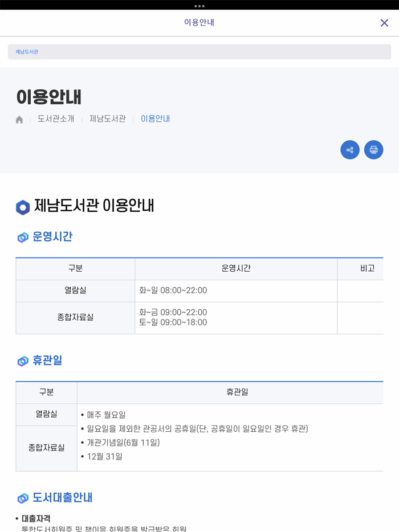Image resolution: width=399 pixels, height=532 pixels.
Task: Navigate to 제남도서관 via the breadcrumb
Action: click(107, 119)
